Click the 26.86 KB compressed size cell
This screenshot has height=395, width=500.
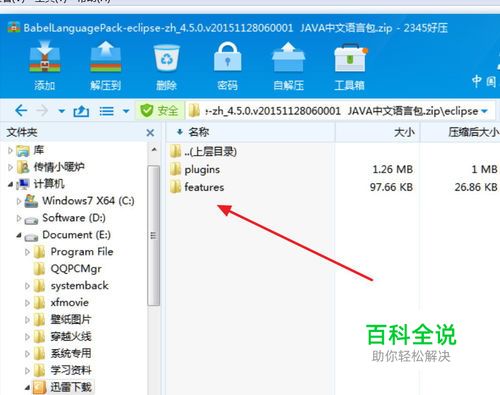pos(476,187)
